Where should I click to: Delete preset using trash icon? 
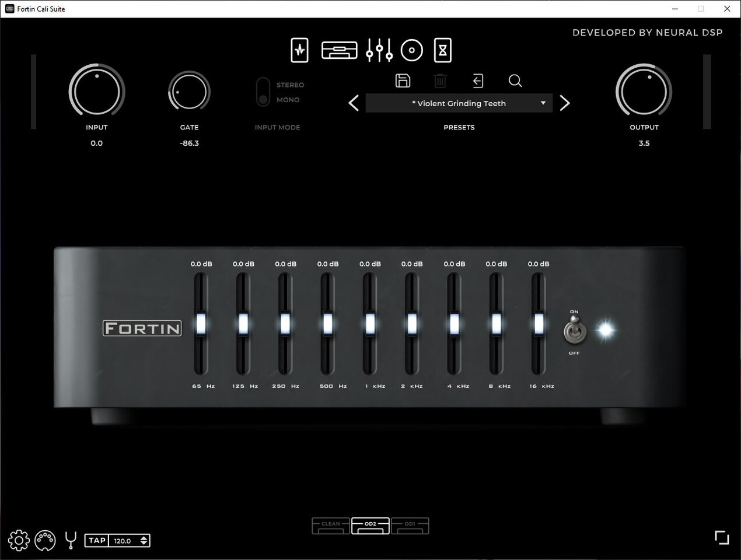click(440, 80)
